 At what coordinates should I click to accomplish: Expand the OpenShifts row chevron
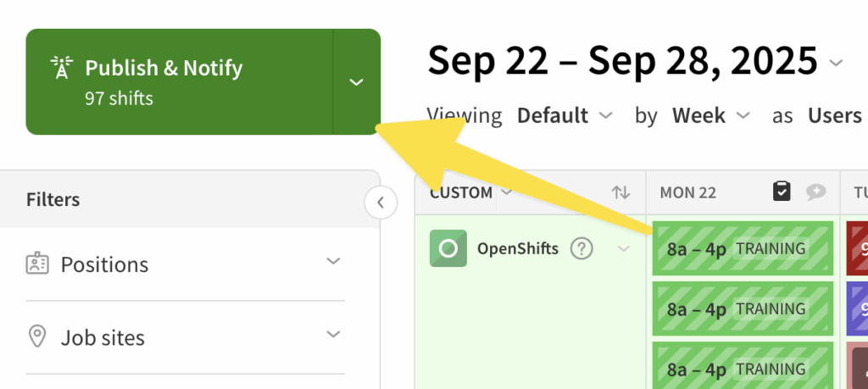point(625,249)
